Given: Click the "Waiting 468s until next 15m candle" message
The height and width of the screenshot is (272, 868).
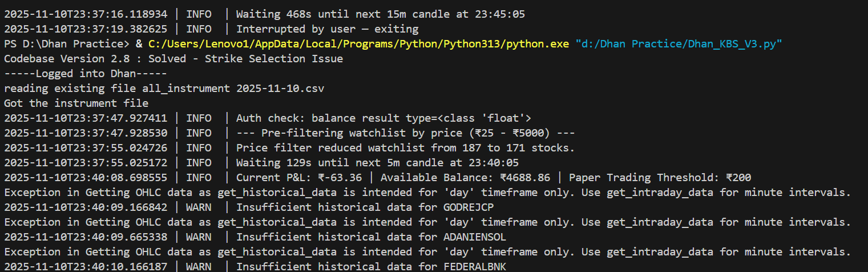Looking at the screenshot, I should click(381, 14).
